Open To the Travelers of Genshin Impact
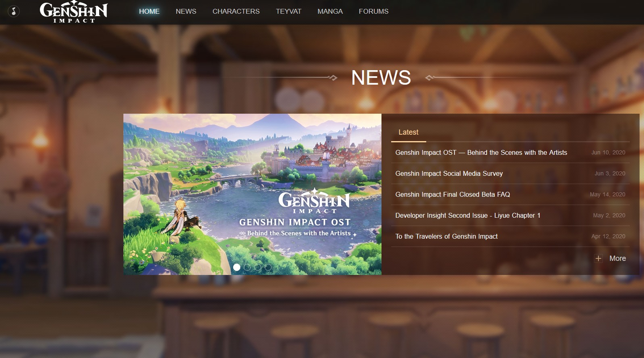The height and width of the screenshot is (358, 644). (x=446, y=236)
